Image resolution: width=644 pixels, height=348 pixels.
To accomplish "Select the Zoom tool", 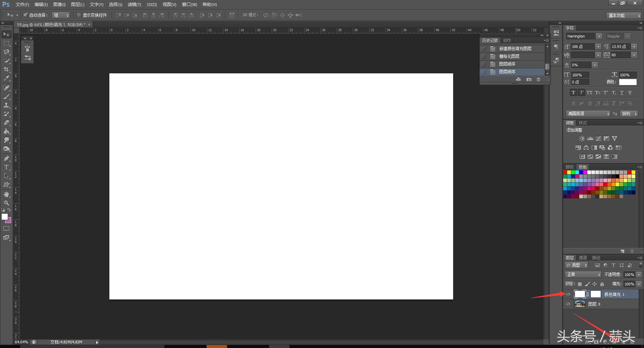I will point(6,203).
